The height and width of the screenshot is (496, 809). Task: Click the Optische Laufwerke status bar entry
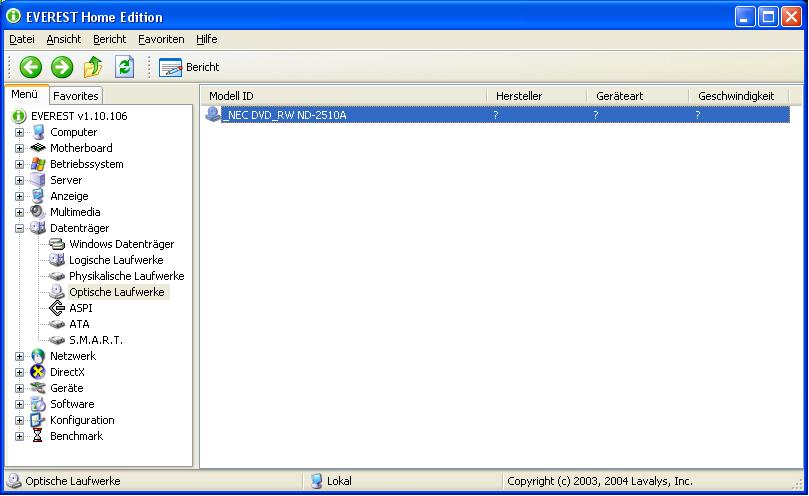tap(64, 481)
